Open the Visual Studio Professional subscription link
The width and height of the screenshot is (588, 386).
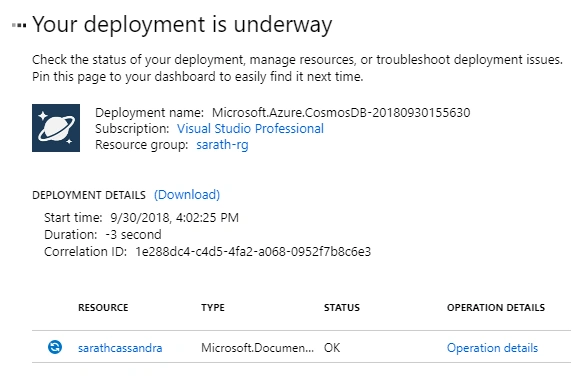click(x=250, y=129)
